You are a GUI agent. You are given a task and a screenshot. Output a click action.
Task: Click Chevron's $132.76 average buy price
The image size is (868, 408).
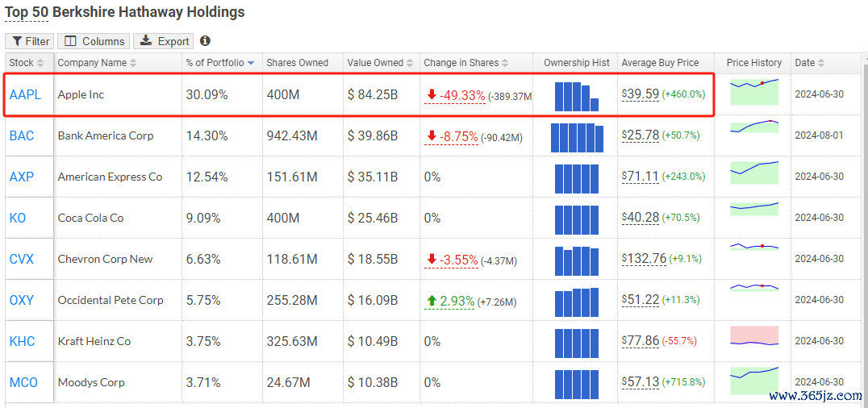pos(645,259)
